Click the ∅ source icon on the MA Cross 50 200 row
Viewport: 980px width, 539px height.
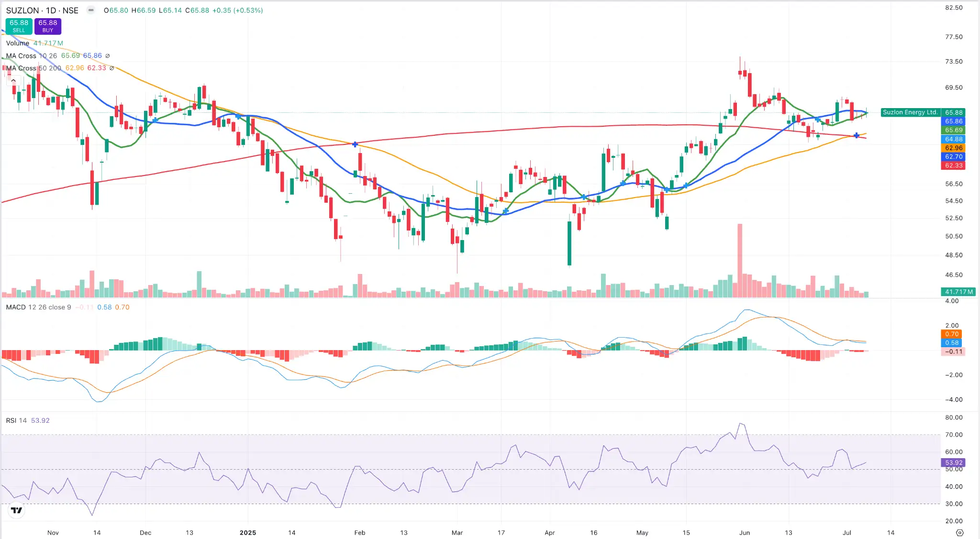click(111, 68)
